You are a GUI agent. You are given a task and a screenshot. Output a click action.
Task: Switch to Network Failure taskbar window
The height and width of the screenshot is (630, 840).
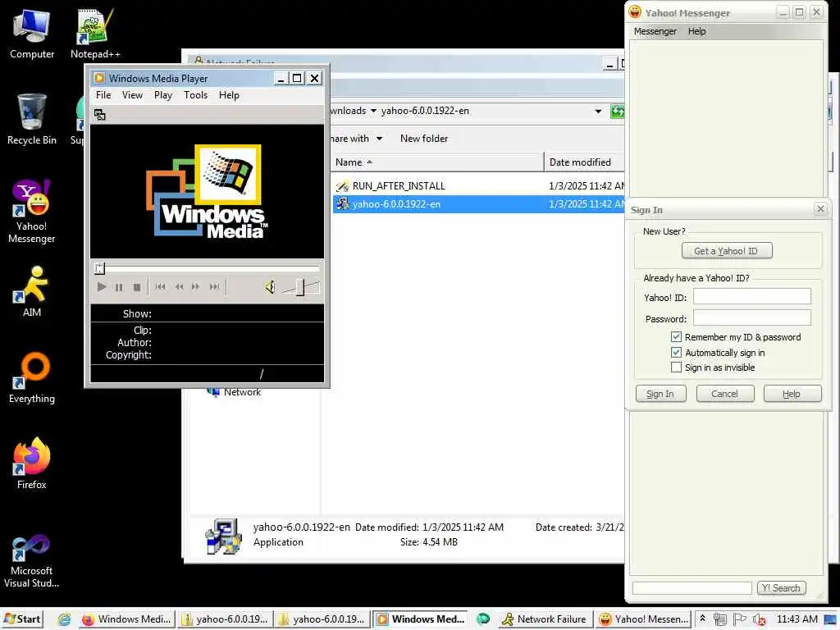pyautogui.click(x=544, y=619)
